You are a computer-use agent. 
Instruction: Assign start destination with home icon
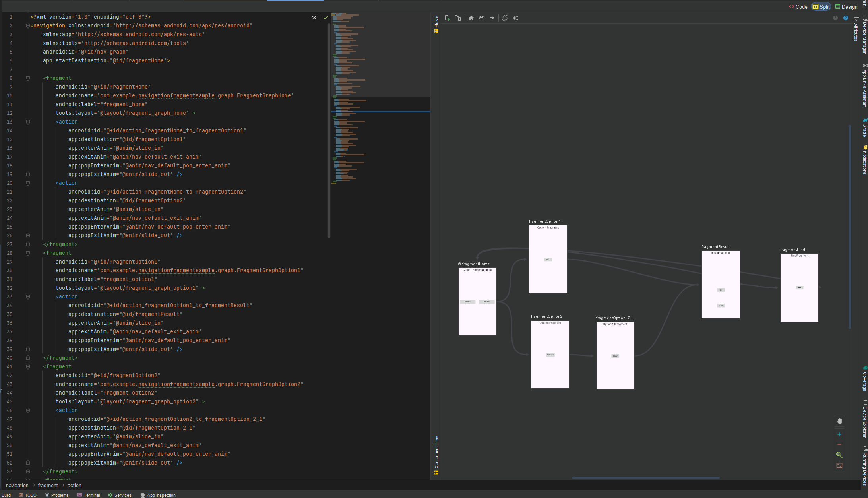471,18
